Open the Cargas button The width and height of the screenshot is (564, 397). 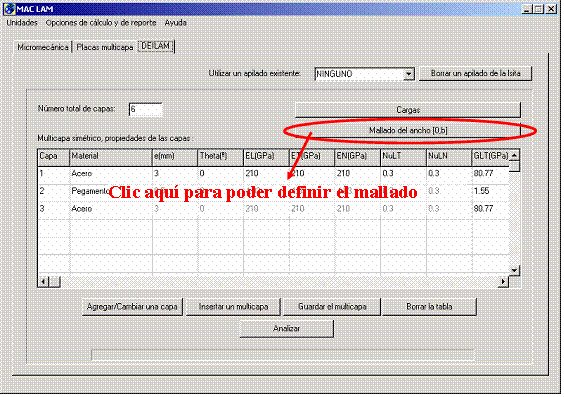408,110
